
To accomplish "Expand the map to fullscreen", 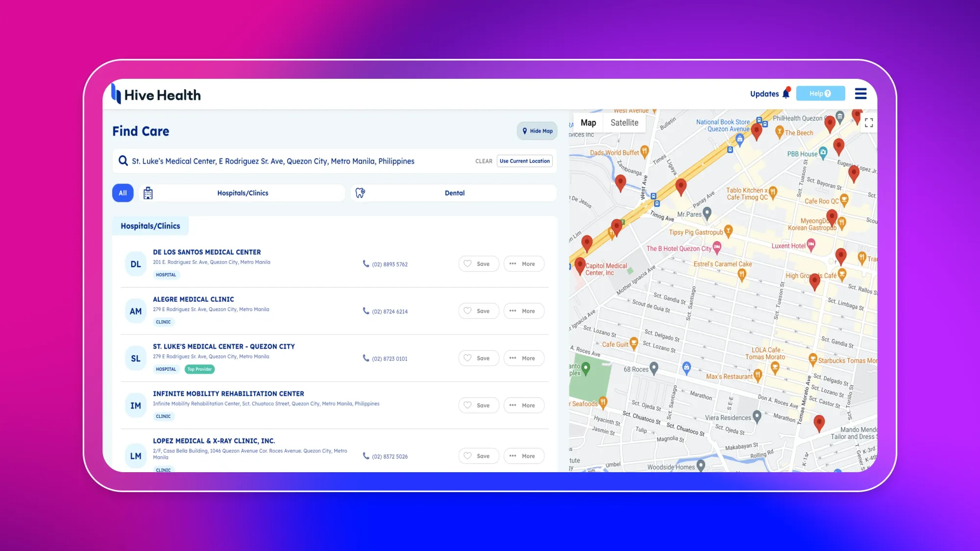I will (x=869, y=122).
